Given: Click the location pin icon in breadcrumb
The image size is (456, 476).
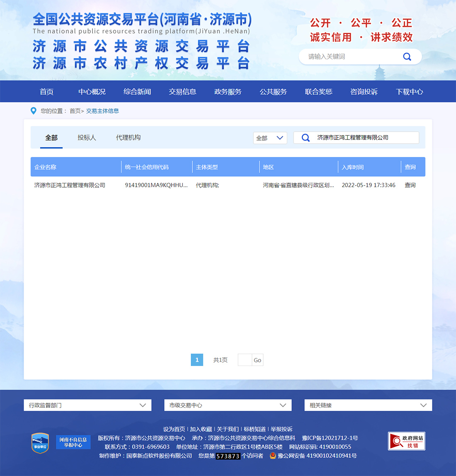Looking at the screenshot, I should (x=34, y=111).
